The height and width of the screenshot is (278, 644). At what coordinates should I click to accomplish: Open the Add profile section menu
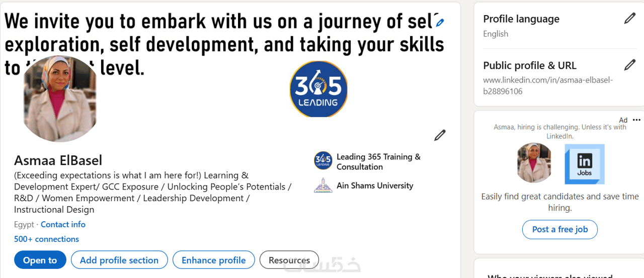(x=119, y=260)
